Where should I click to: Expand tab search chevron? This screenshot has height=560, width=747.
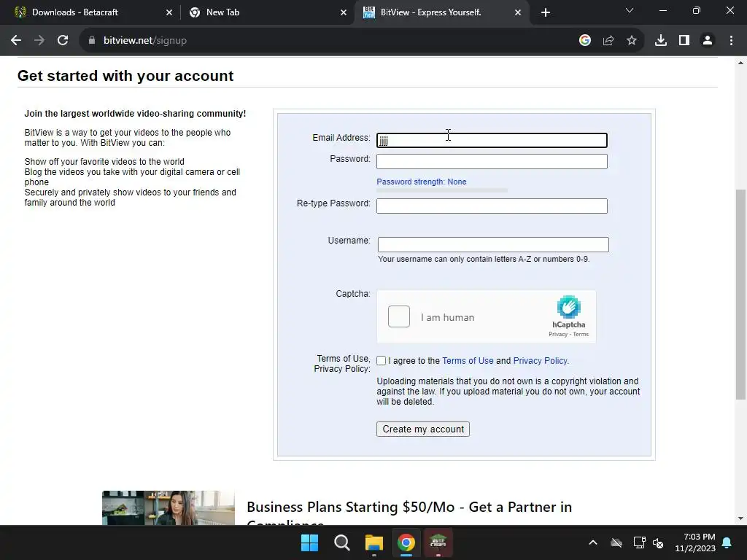click(x=630, y=10)
